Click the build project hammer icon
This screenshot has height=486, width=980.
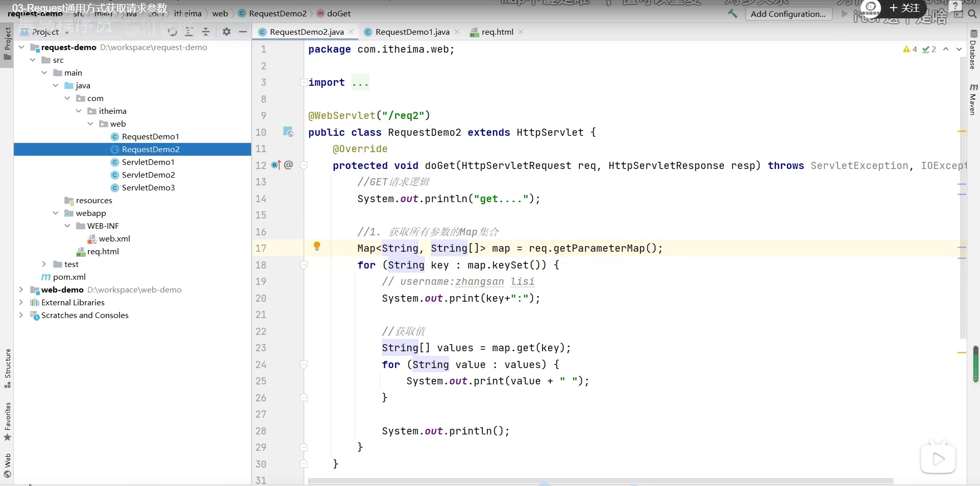[x=732, y=14]
